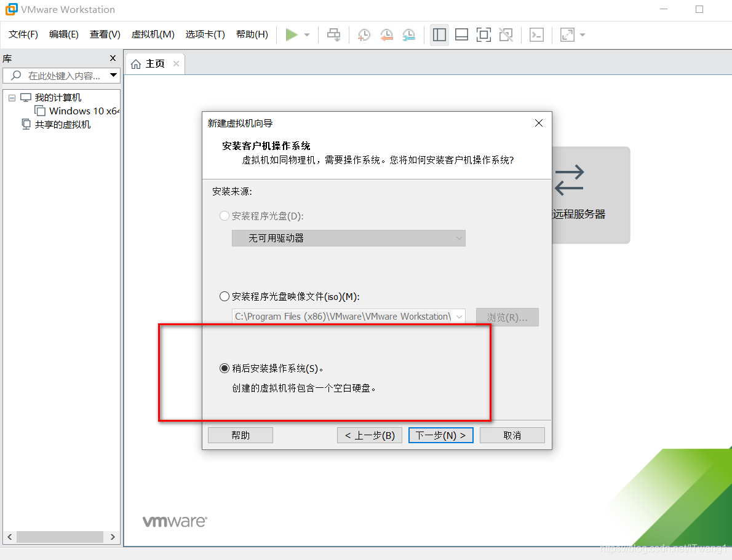Click the Send Ctrl+Alt+Del toolbar icon
732x560 pixels.
point(334,35)
